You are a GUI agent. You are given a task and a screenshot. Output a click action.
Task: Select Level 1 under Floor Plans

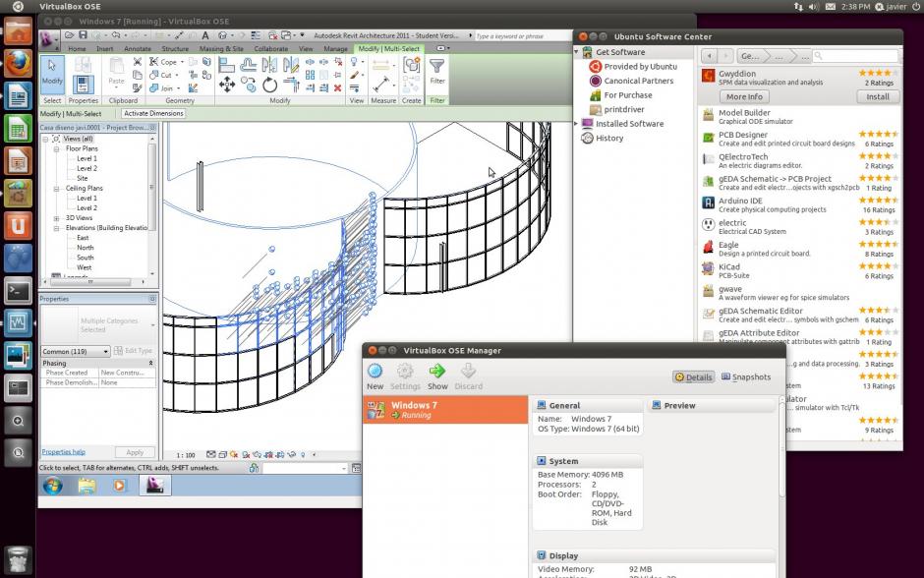click(87, 158)
